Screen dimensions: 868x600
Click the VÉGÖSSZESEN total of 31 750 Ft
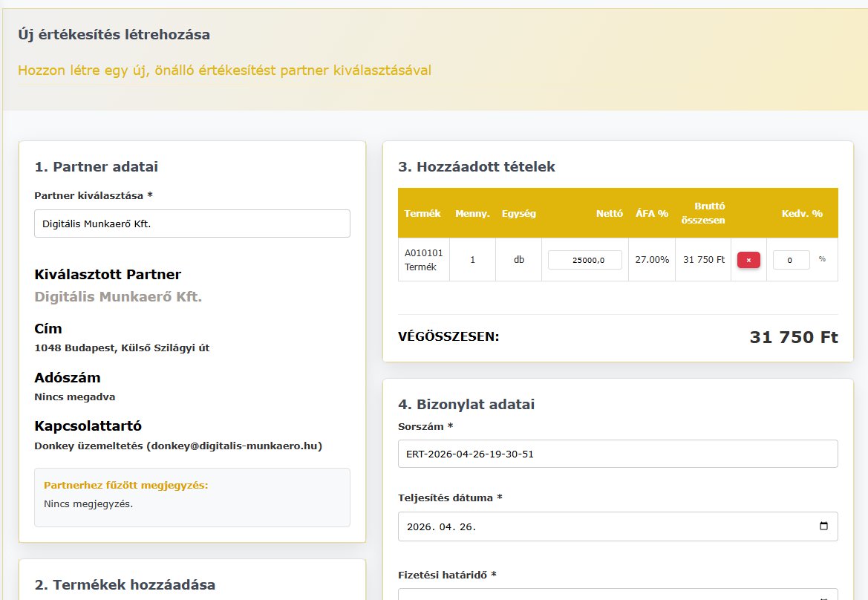click(794, 336)
